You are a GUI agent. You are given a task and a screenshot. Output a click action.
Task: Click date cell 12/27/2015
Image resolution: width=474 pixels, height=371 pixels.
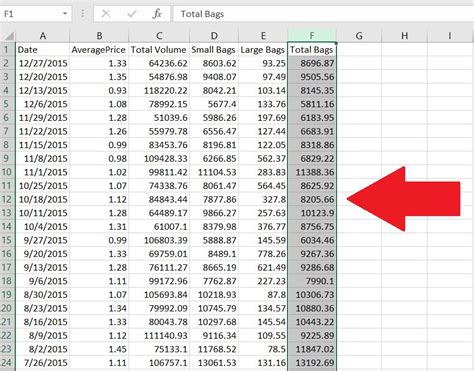43,63
